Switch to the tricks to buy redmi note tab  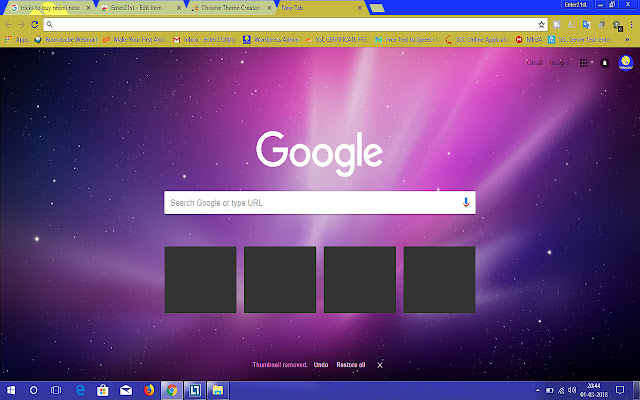coord(48,8)
